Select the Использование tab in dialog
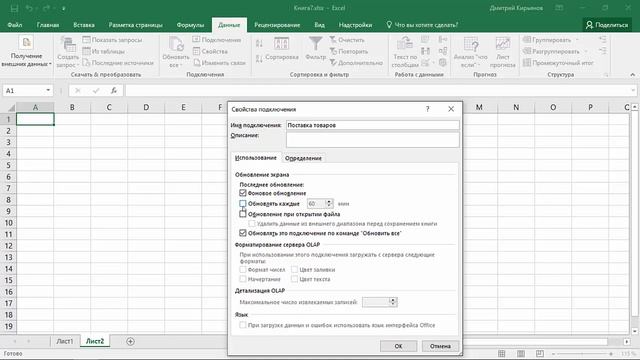 [x=256, y=158]
